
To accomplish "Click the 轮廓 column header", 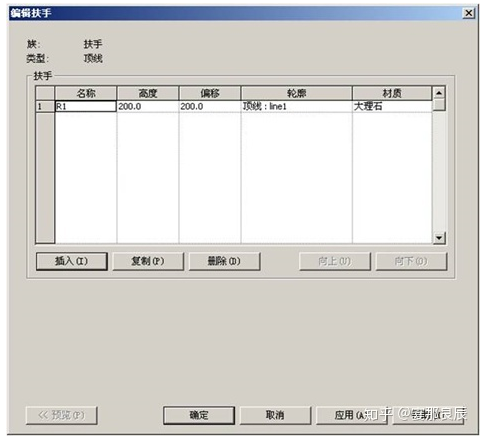I will pos(296,93).
